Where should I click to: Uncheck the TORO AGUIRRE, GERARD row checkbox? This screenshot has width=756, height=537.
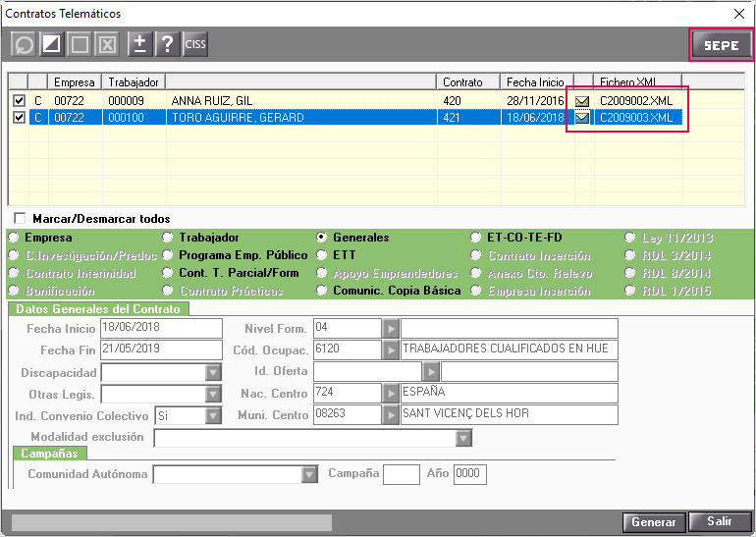19,117
